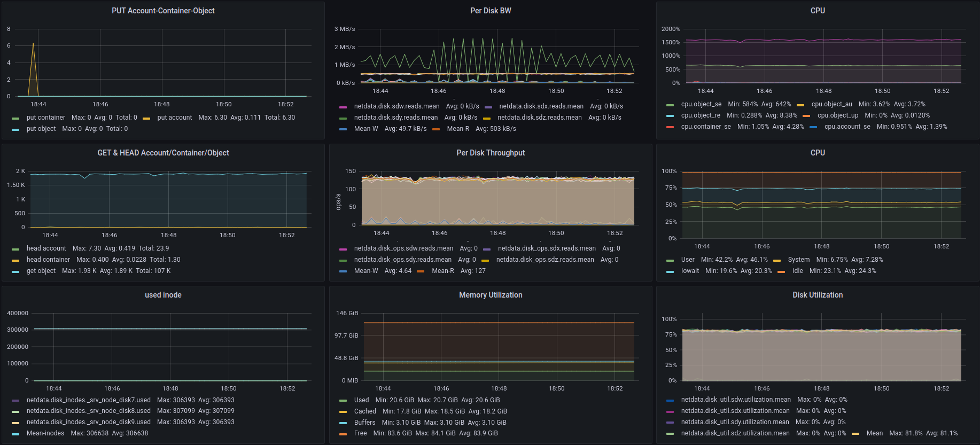Toggle the iowait series in CPU legend
This screenshot has width=980, height=445.
click(690, 271)
